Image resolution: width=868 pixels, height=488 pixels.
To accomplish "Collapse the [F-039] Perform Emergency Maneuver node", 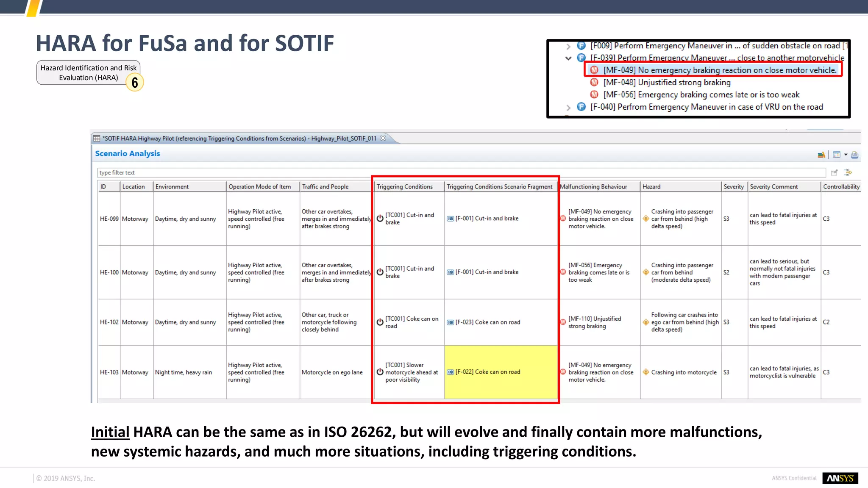I will [568, 58].
